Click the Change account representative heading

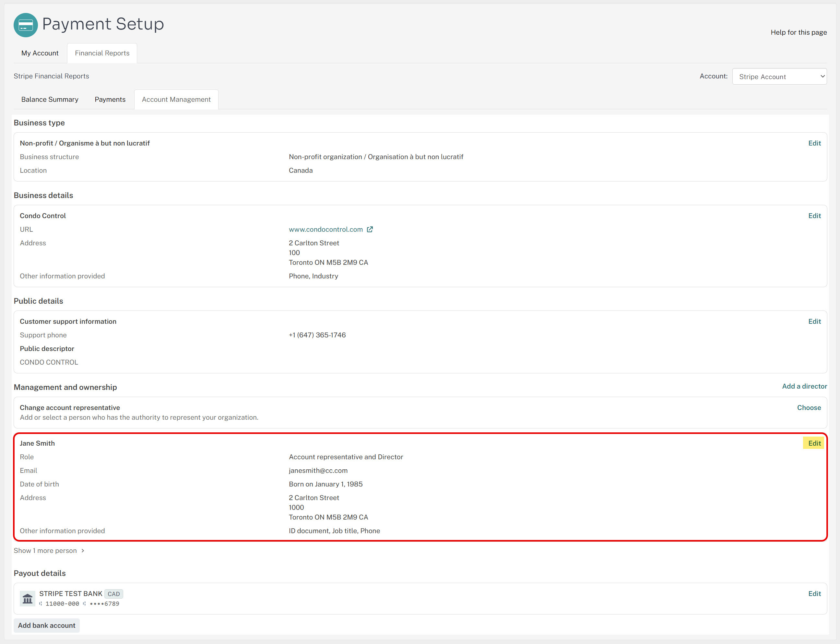tap(70, 407)
